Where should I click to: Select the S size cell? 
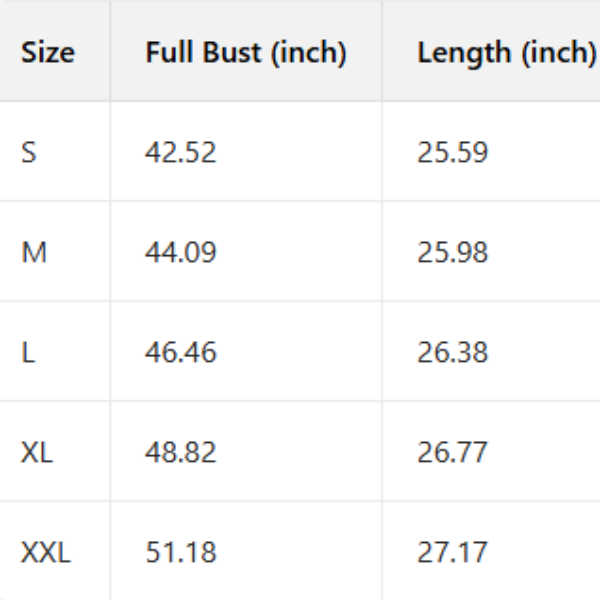click(x=29, y=153)
